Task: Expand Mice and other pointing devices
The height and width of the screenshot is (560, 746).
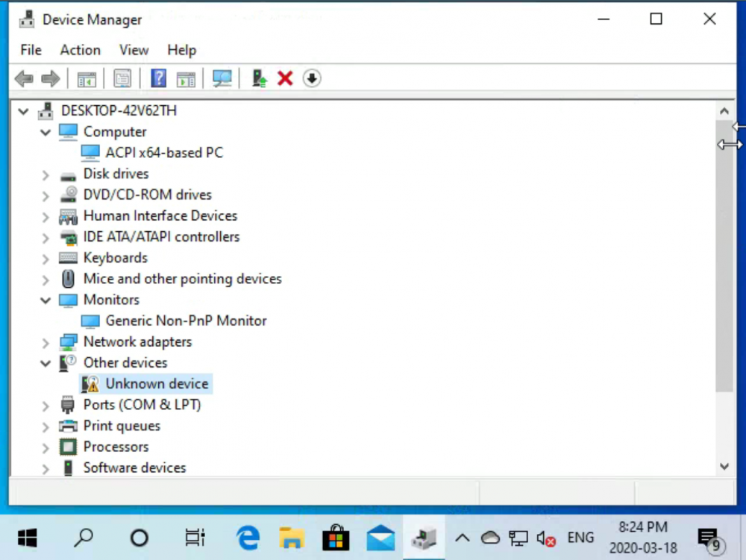Action: coord(46,280)
